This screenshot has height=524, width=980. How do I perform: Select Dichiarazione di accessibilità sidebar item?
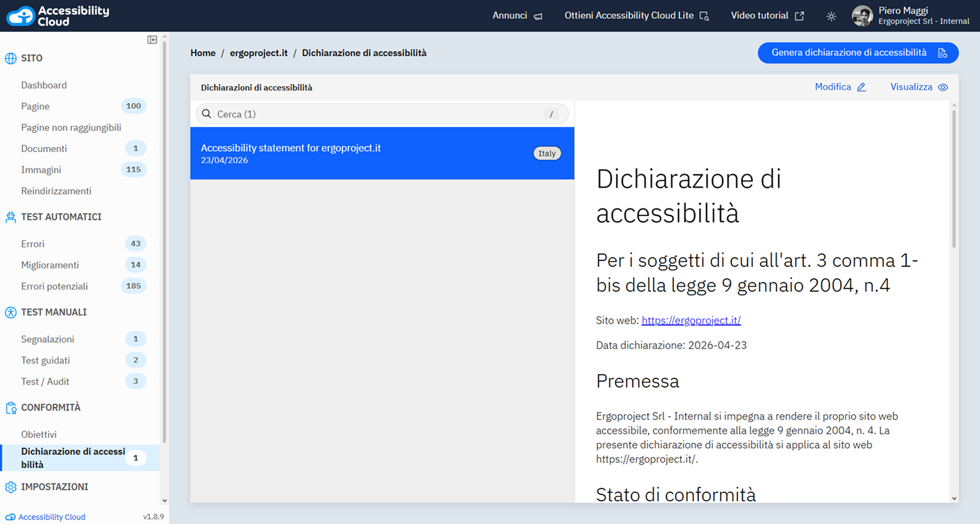click(x=80, y=458)
